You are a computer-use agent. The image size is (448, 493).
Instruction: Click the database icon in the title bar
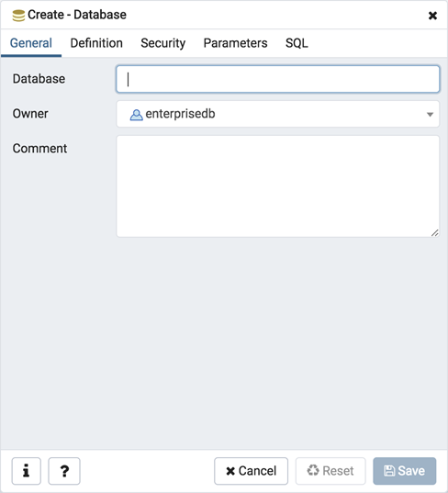(x=18, y=16)
